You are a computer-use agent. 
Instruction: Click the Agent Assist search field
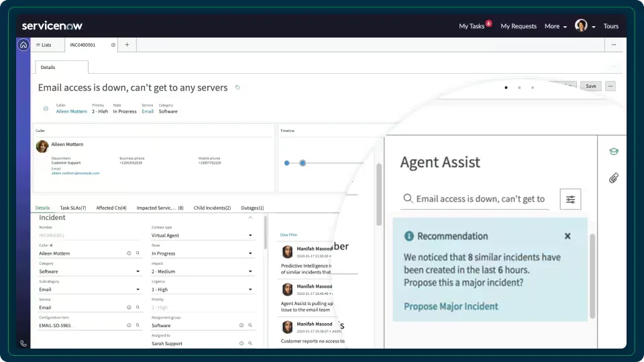coord(475,199)
